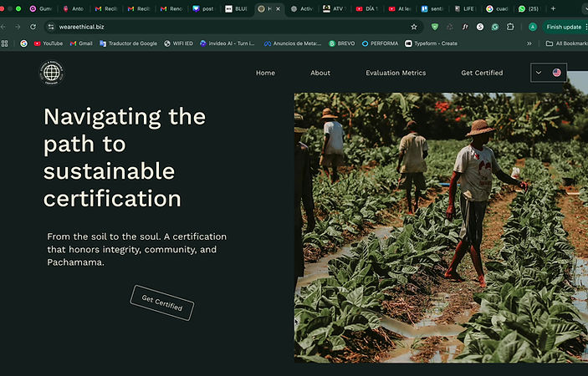Open the PERFORMA bookmark
The height and width of the screenshot is (376, 588).
(380, 43)
